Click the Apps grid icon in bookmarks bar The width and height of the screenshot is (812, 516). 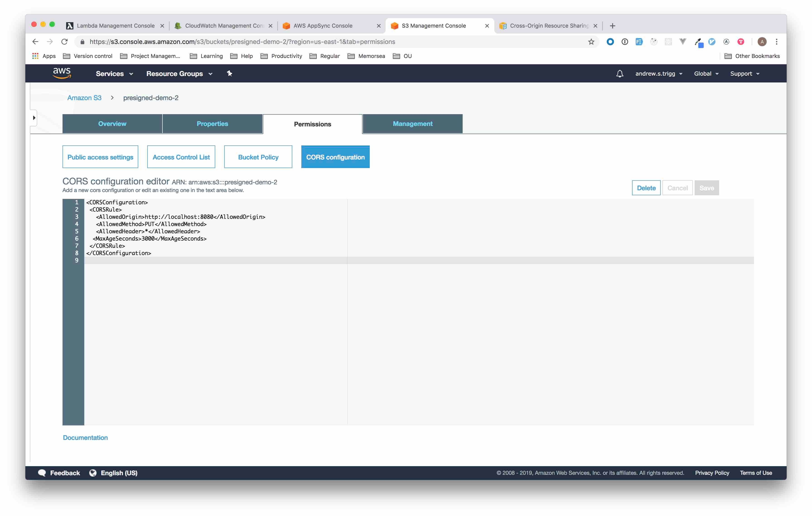35,56
